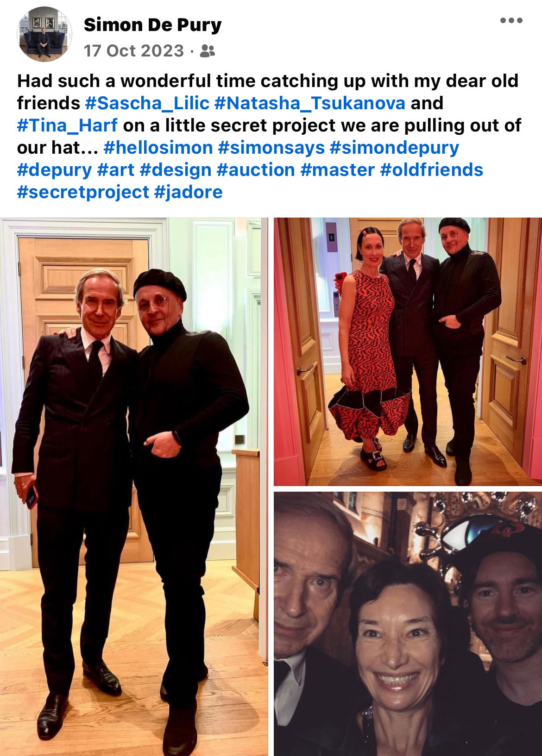542x756 pixels.
Task: Open the large photo of two men
Action: click(134, 487)
